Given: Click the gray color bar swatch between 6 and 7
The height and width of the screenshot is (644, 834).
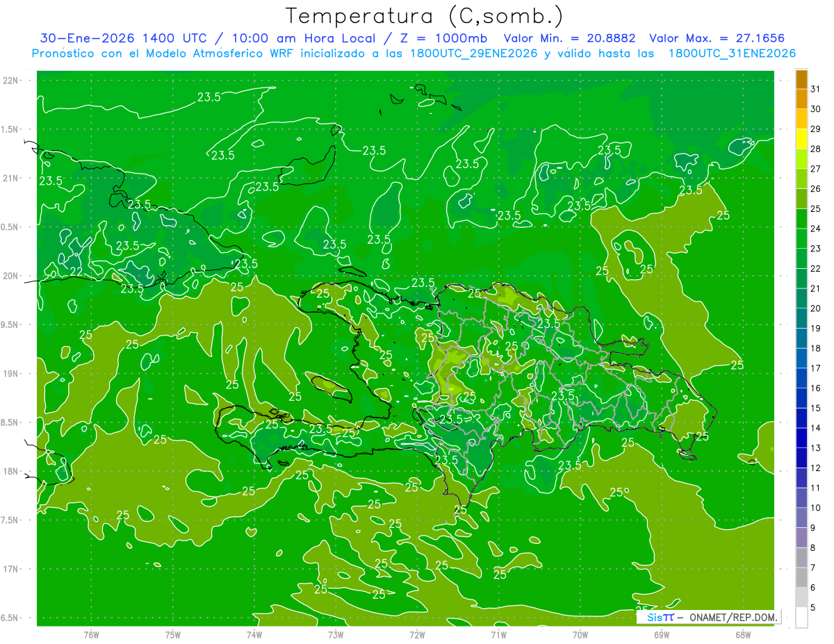Looking at the screenshot, I should tap(801, 577).
